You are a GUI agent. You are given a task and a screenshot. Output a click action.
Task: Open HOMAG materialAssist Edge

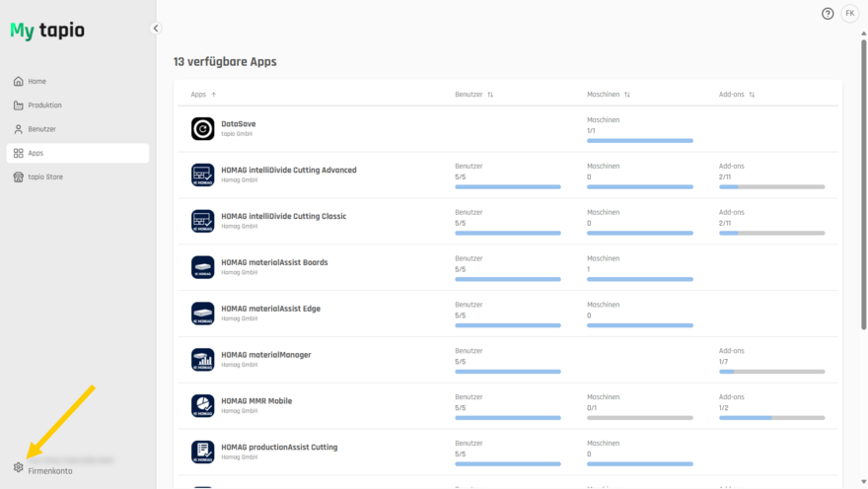pos(270,309)
